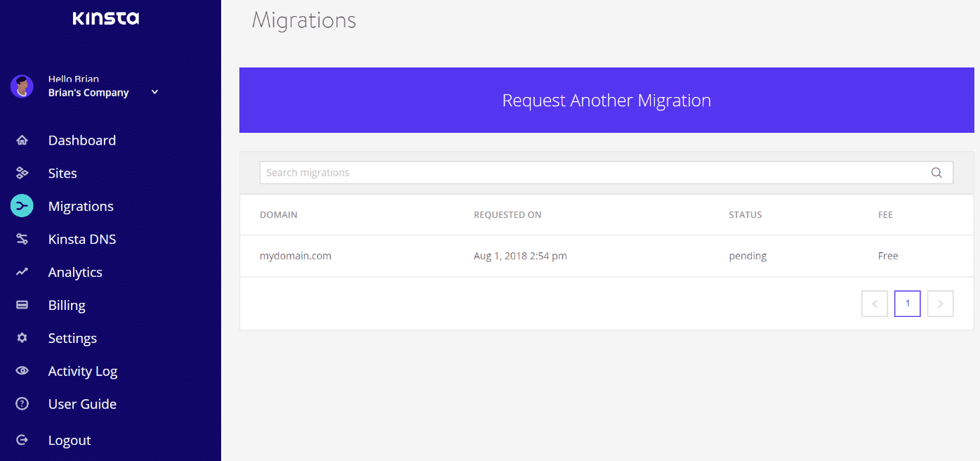Click the STATUS column header
Image resolution: width=980 pixels, height=461 pixels.
[x=746, y=215]
